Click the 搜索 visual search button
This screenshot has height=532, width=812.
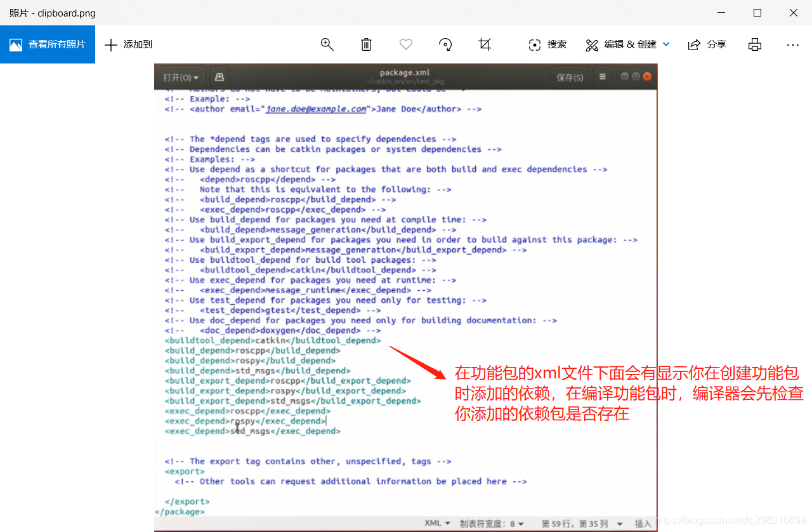(x=547, y=44)
